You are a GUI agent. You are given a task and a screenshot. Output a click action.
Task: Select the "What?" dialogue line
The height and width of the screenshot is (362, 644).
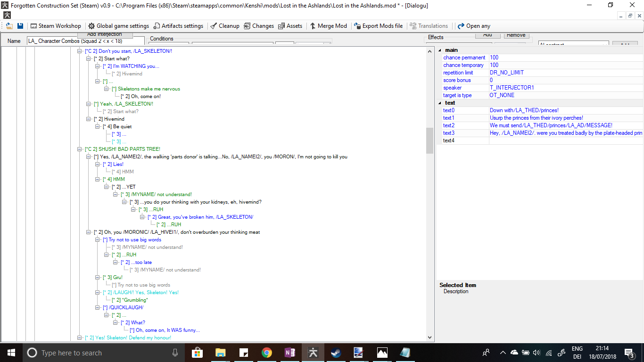133,322
